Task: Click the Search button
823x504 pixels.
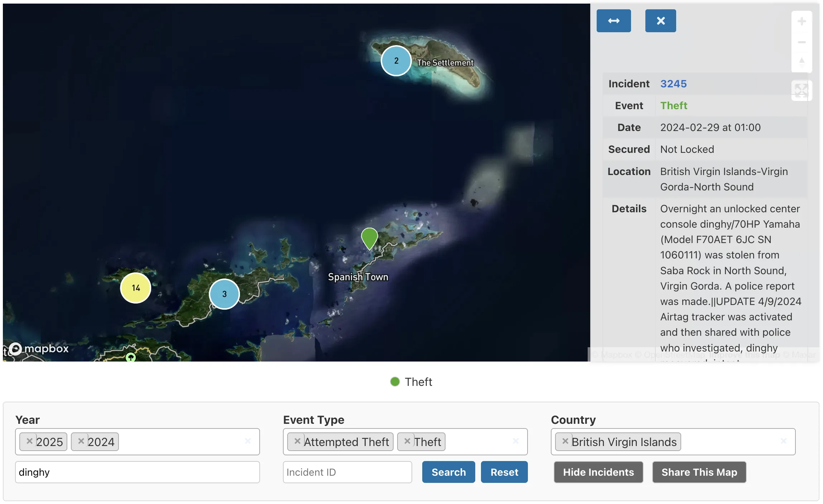Action: [x=448, y=472]
